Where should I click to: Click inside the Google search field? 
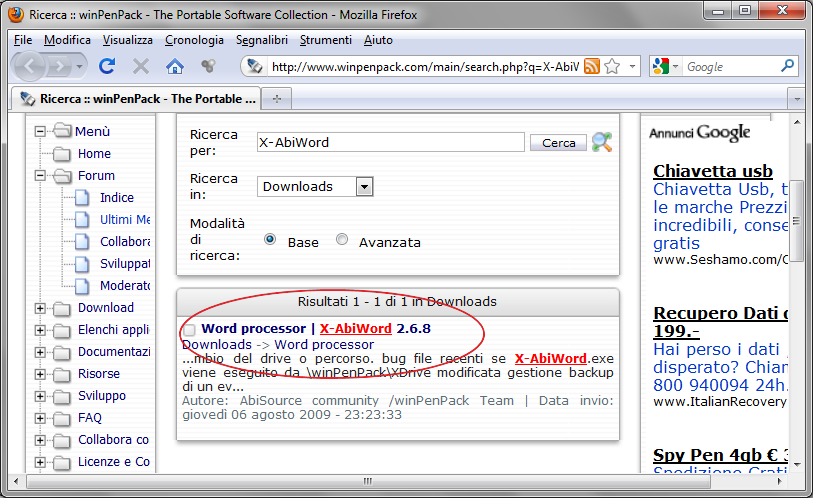coord(731,66)
